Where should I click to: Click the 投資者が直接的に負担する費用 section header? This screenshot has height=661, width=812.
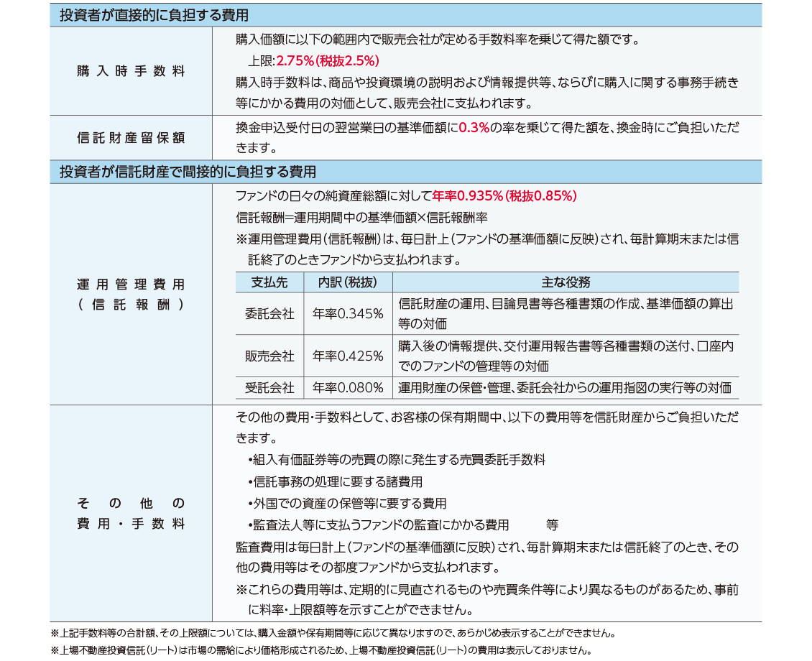154,14
